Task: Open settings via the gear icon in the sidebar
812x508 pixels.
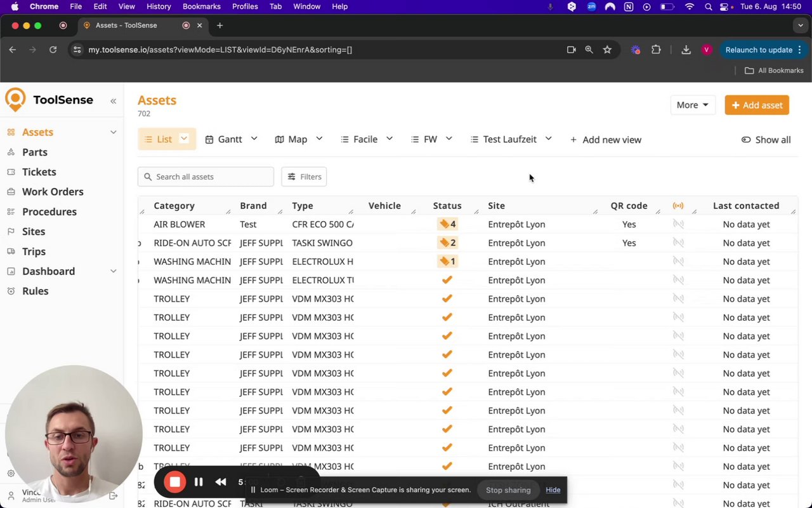Action: coord(11,473)
